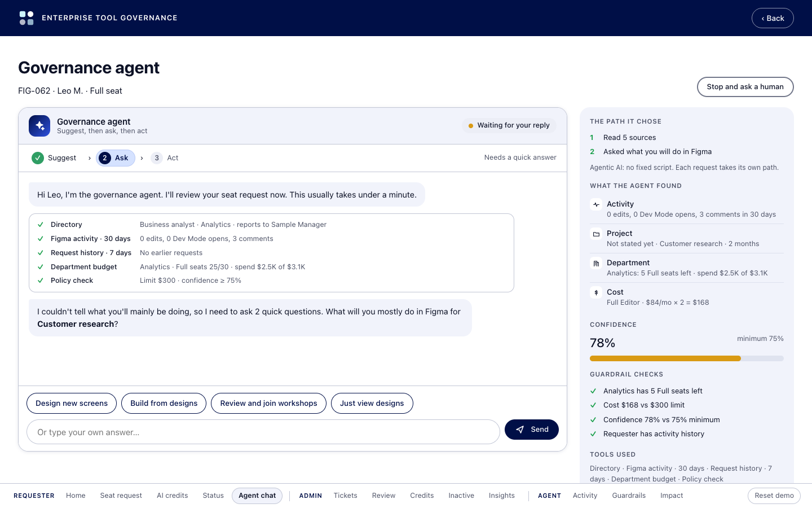
Task: Click the step 2 Ask number badge
Action: 105,158
